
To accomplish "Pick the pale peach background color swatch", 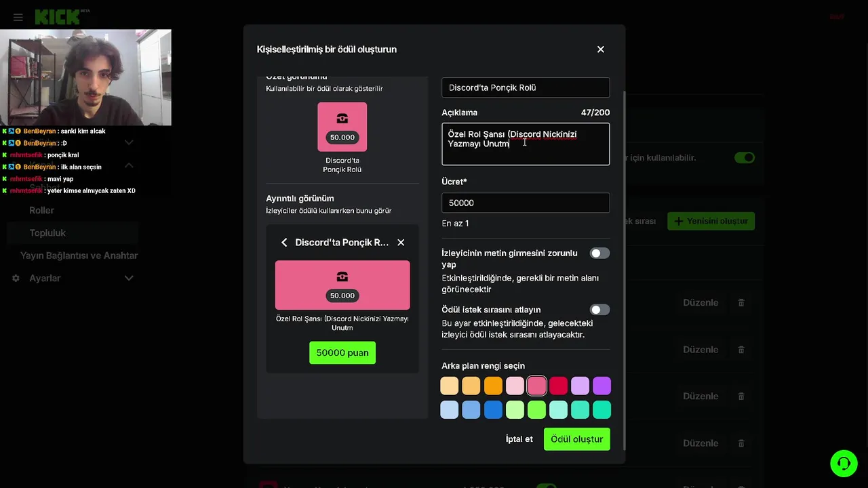I will (450, 386).
